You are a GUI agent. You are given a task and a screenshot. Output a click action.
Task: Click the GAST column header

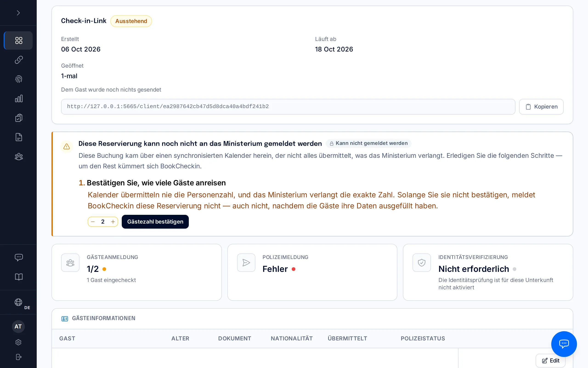point(67,339)
